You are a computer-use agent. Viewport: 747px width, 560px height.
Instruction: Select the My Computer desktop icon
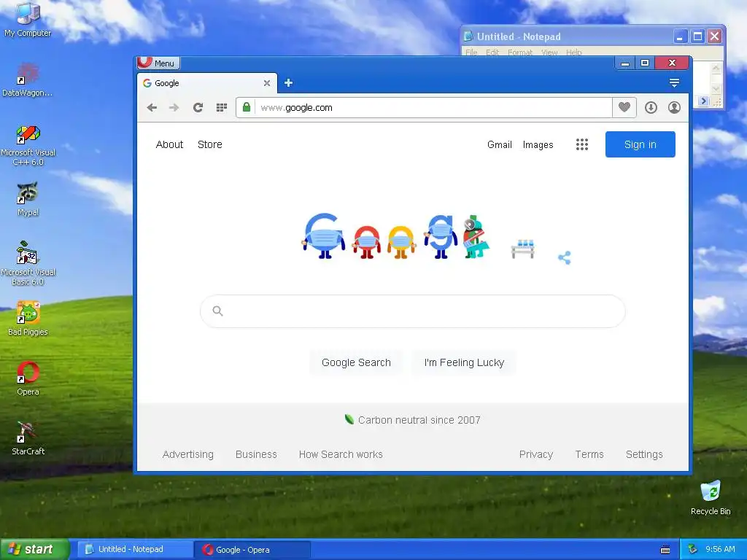(x=28, y=20)
